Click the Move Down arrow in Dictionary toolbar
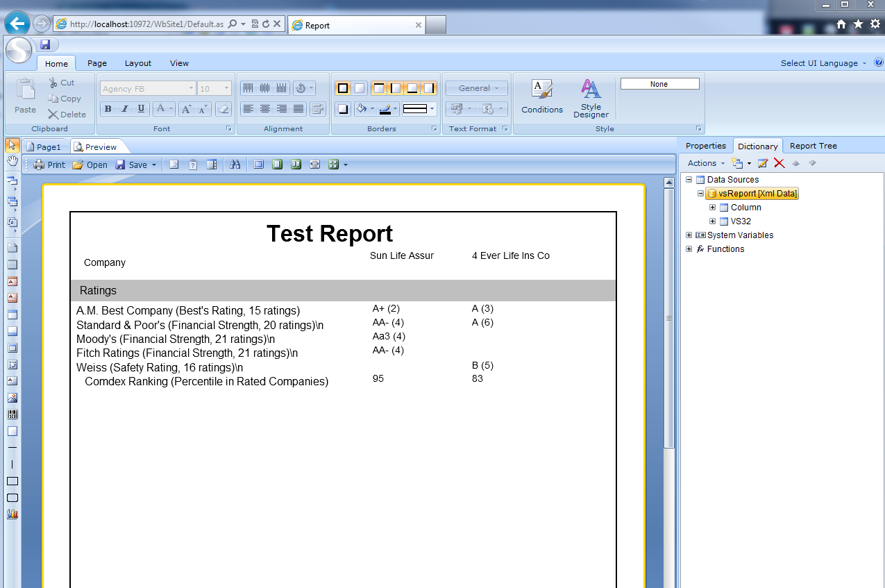The height and width of the screenshot is (588, 885). click(812, 163)
